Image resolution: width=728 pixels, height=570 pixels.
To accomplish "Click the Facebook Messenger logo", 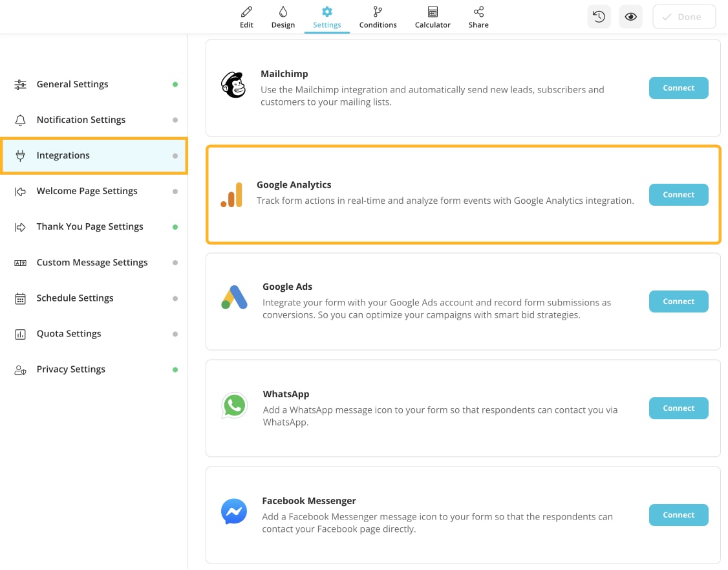I will tap(233, 511).
